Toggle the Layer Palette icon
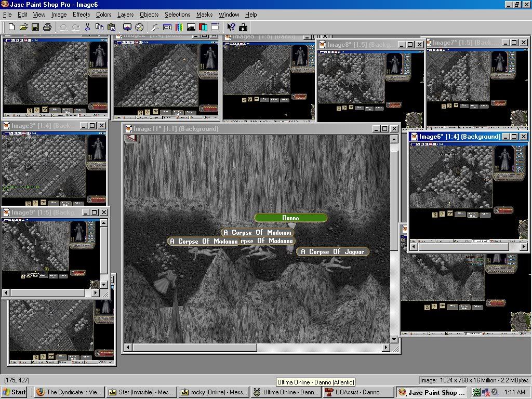Image resolution: width=532 pixels, height=399 pixels. click(x=203, y=27)
